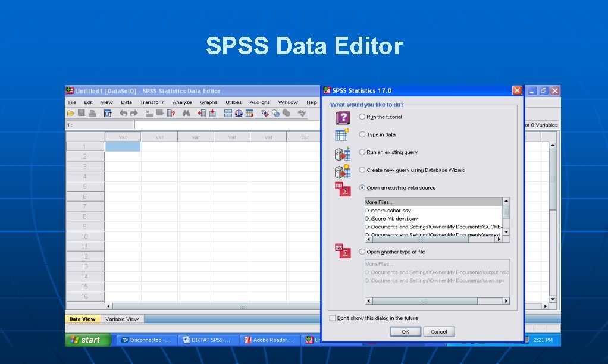Select the My Documents\SCORE- file entry
The image size is (608, 364).
(433, 227)
